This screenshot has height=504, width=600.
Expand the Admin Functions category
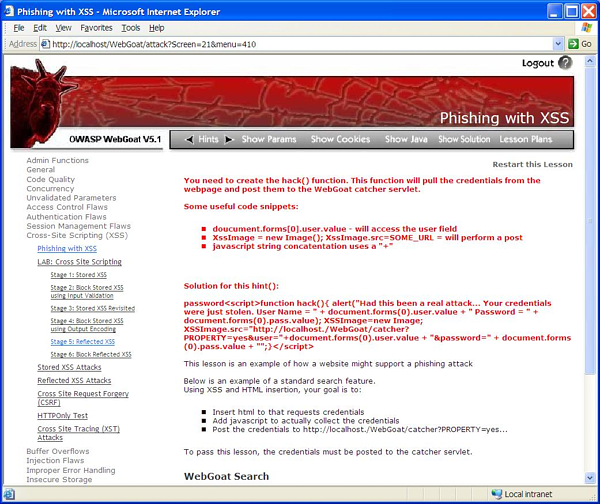click(57, 160)
